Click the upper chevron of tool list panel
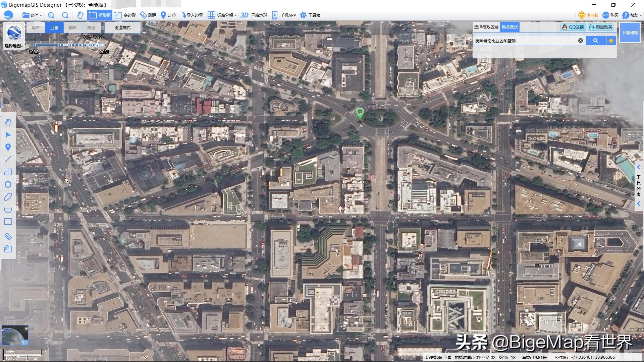644x362 pixels. [x=639, y=167]
